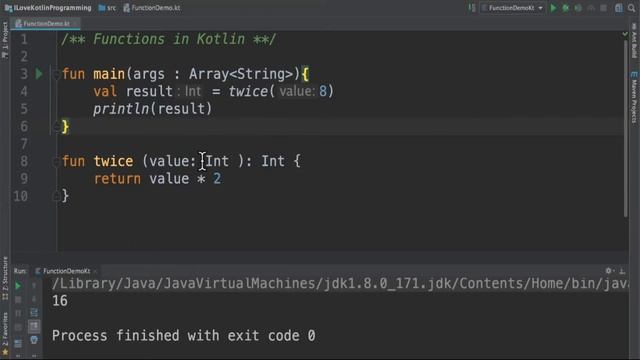
Task: Click the yellow closing brace on line 6
Action: click(65, 127)
